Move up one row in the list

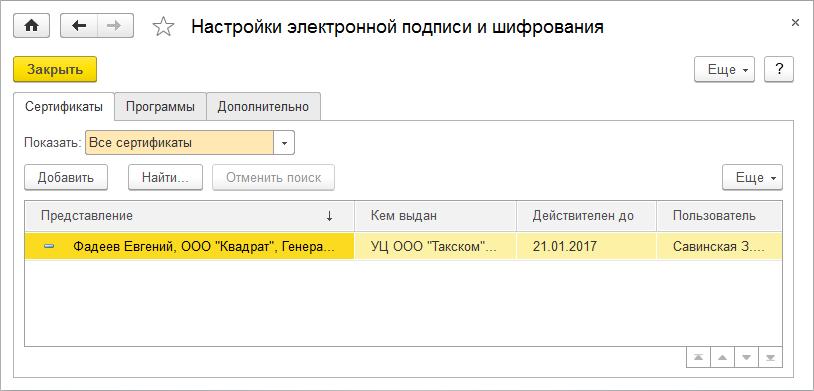tap(722, 357)
